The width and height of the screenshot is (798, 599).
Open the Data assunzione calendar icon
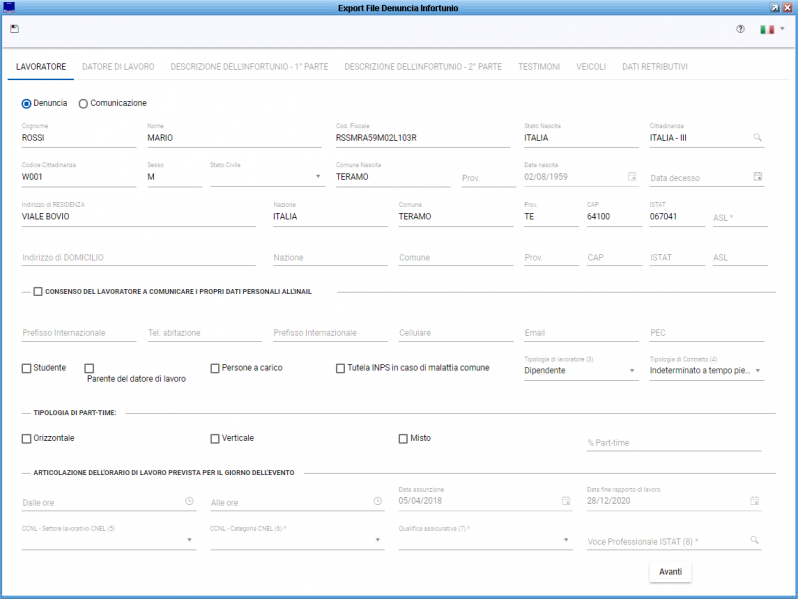point(569,501)
